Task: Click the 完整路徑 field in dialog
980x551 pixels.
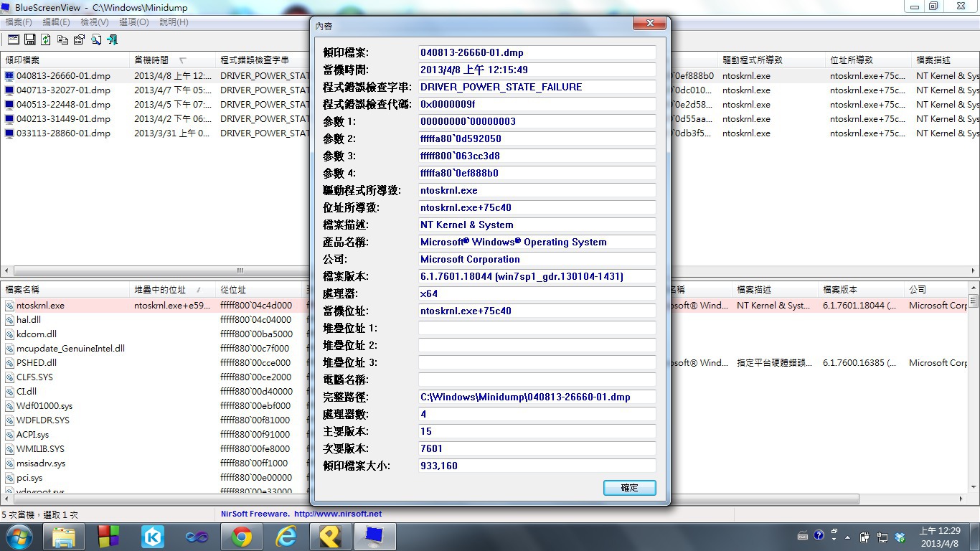Action: coord(537,397)
